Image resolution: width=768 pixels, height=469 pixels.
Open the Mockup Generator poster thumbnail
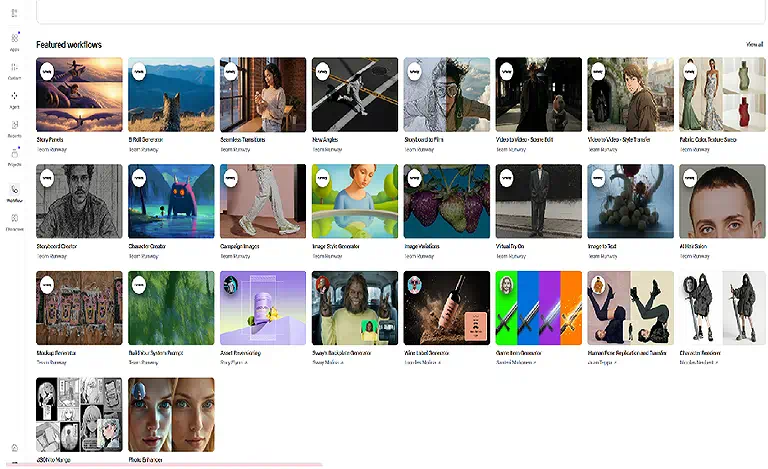pyautogui.click(x=79, y=308)
